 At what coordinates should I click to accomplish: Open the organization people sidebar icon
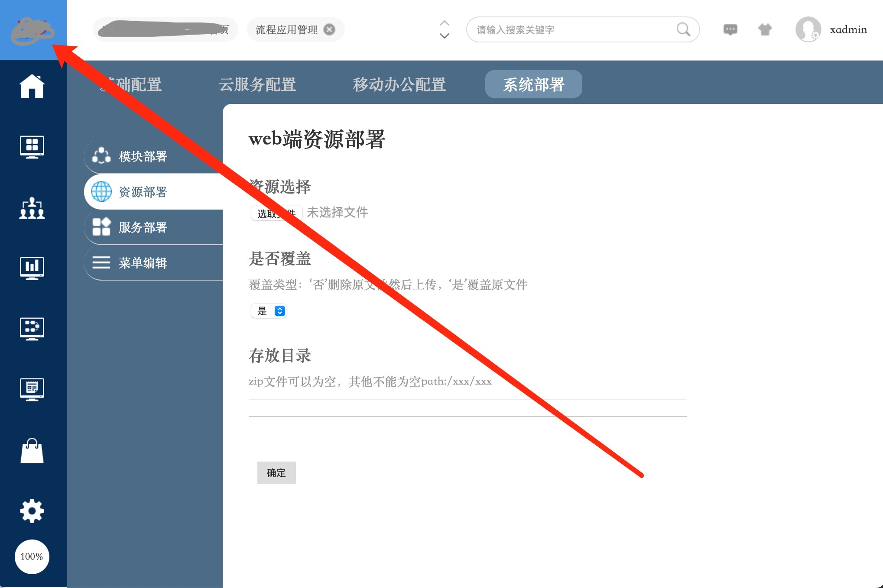[32, 208]
